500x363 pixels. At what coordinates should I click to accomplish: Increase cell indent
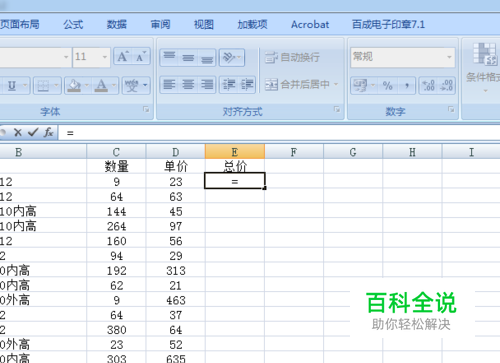247,85
